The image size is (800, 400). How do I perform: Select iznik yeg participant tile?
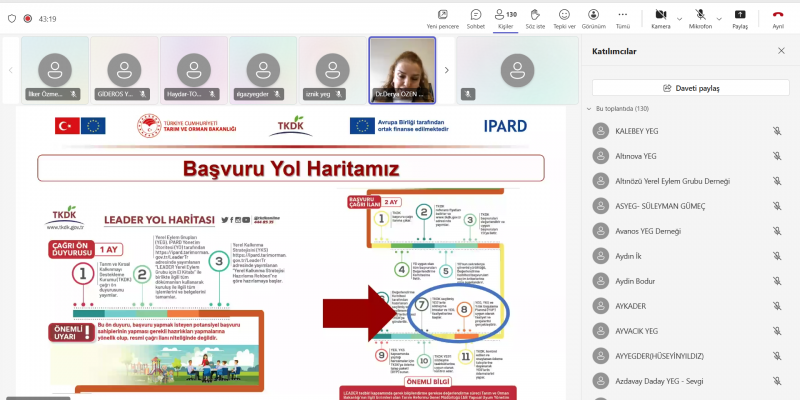332,70
